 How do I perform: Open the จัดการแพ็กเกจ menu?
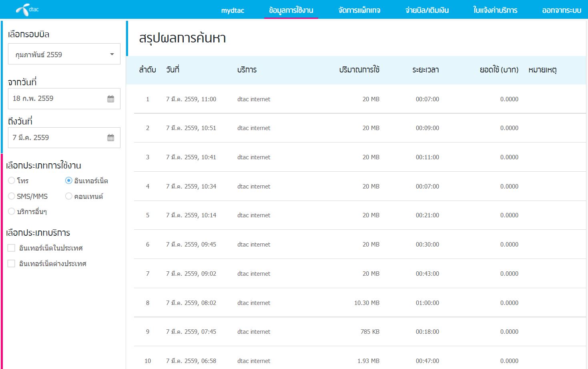click(x=359, y=10)
